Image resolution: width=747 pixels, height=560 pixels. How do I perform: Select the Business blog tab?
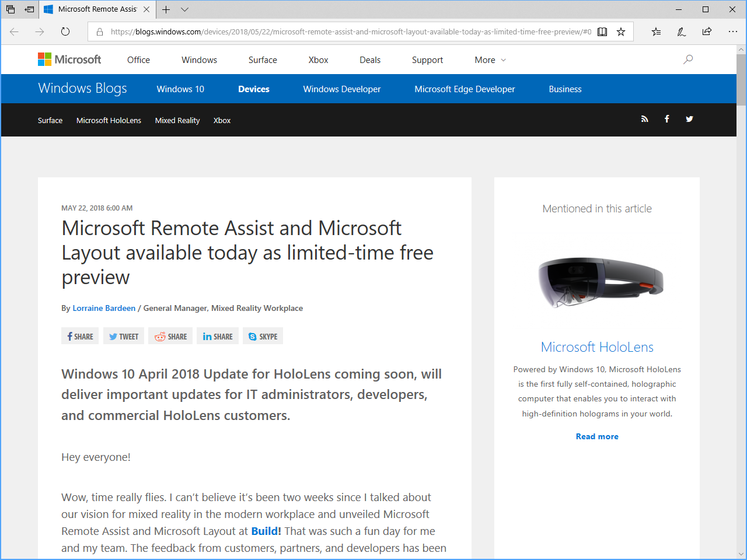click(565, 89)
